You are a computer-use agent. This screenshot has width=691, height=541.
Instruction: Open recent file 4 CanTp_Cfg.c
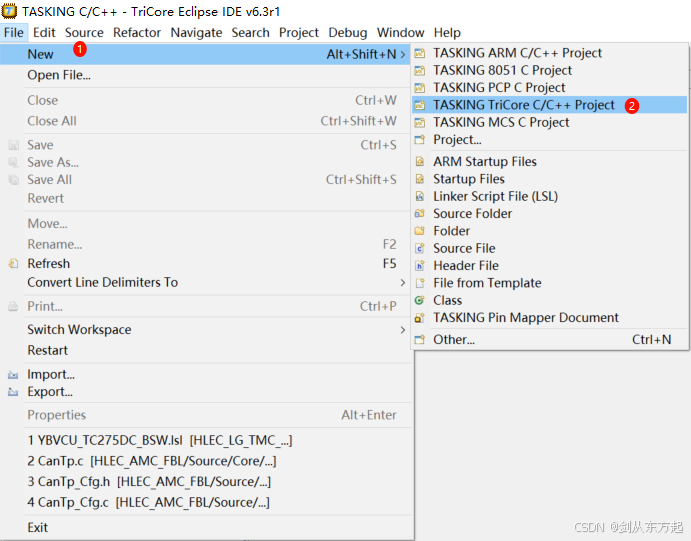(206, 502)
